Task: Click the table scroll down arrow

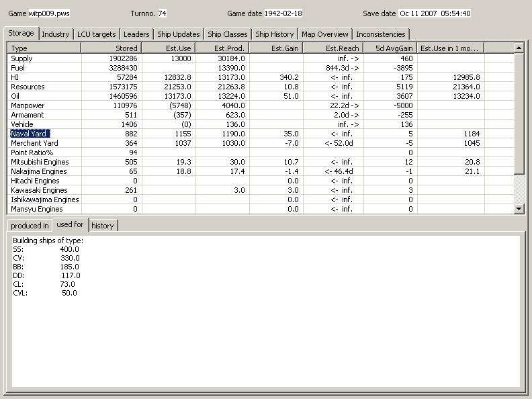Action: point(519,209)
